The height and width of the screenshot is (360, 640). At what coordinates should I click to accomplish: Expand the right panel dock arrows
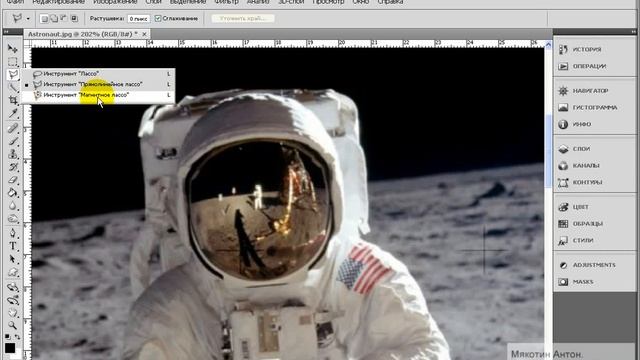pos(633,31)
